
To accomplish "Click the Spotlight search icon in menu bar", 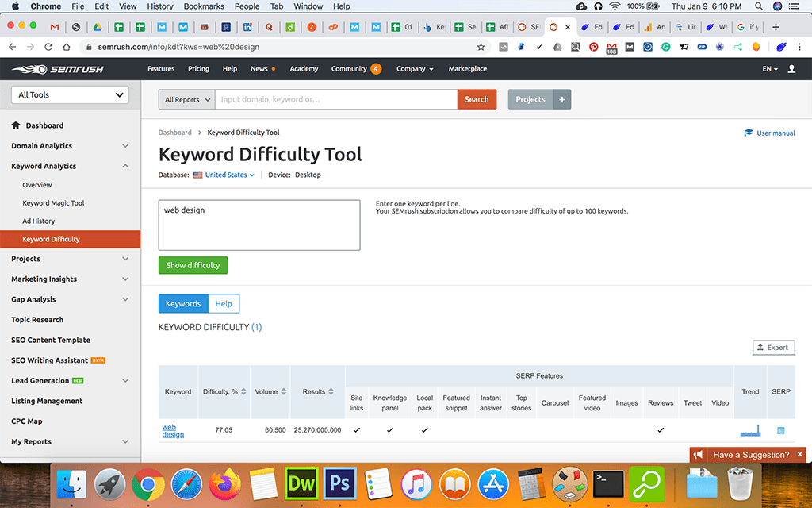I will point(759,6).
